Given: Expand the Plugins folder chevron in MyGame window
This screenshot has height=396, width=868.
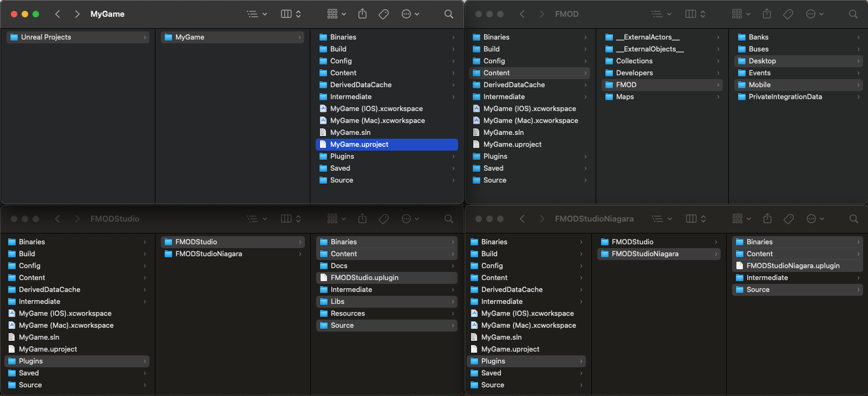Looking at the screenshot, I should coord(453,157).
